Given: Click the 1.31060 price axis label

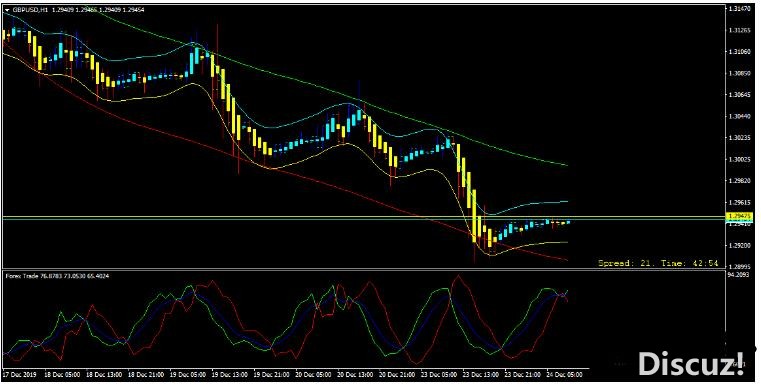Looking at the screenshot, I should (739, 52).
